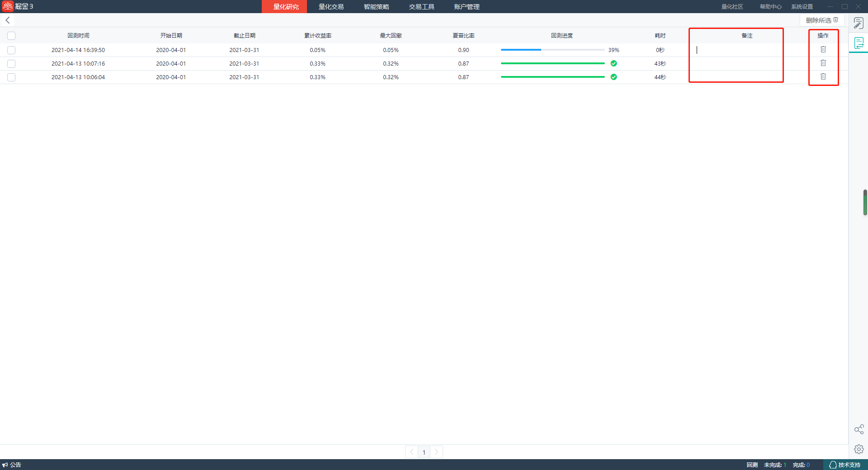Viewport: 868px width, 470px height.
Task: Click the share icon in sidebar
Action: tap(859, 429)
